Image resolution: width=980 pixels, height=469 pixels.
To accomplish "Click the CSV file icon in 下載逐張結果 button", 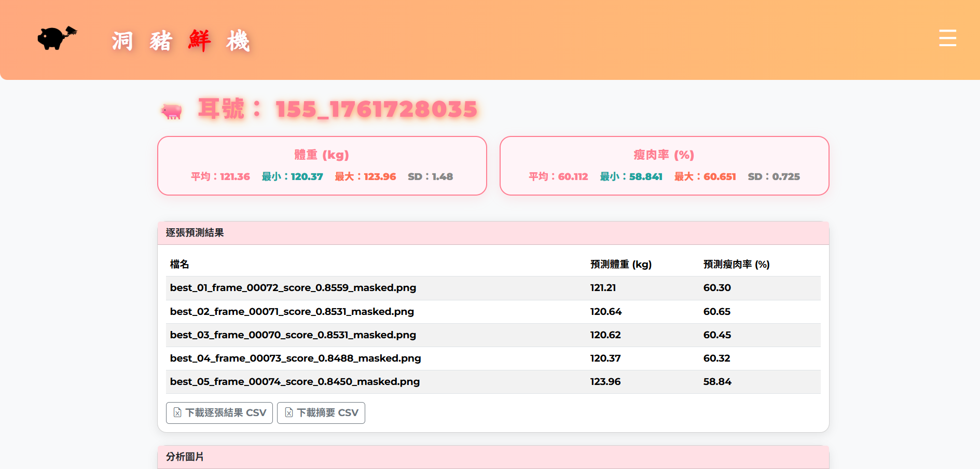I will coord(177,413).
